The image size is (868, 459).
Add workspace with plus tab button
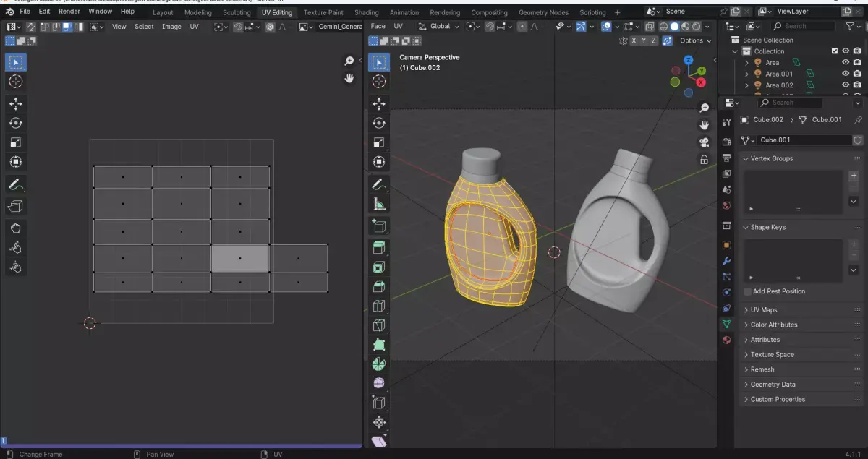[x=617, y=12]
